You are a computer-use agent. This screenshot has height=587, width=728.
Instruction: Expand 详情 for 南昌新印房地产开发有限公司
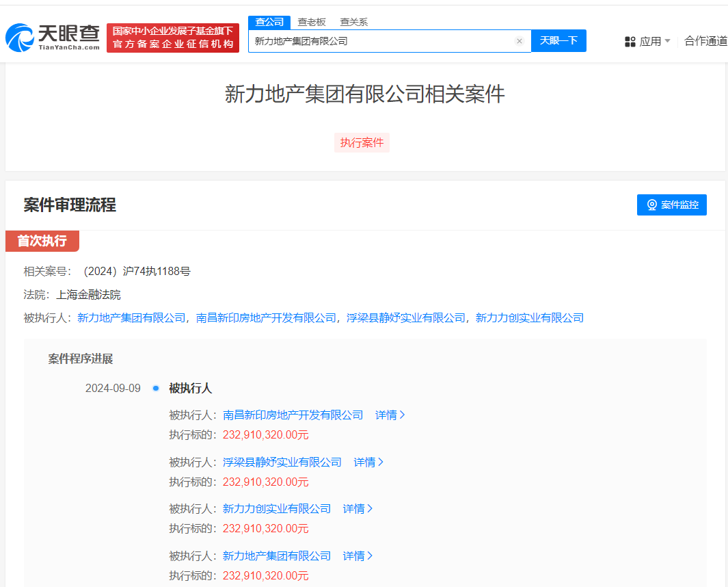390,415
